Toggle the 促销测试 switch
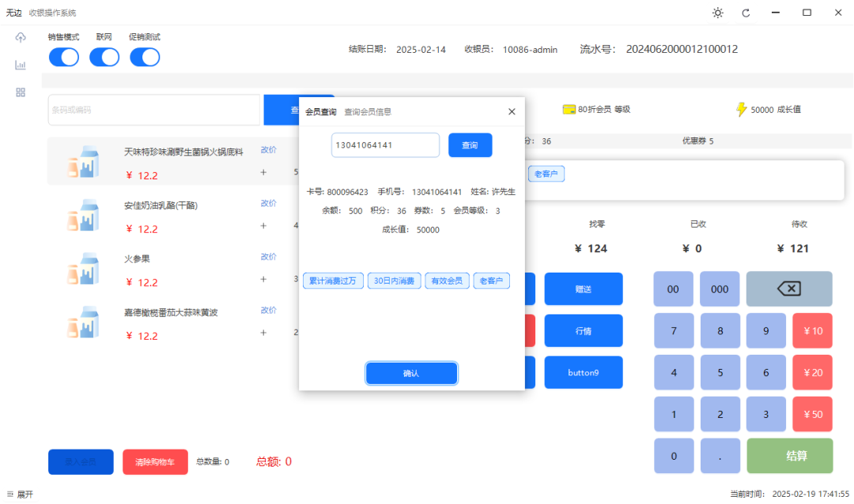Screen dimensions: 854x504 coord(145,57)
